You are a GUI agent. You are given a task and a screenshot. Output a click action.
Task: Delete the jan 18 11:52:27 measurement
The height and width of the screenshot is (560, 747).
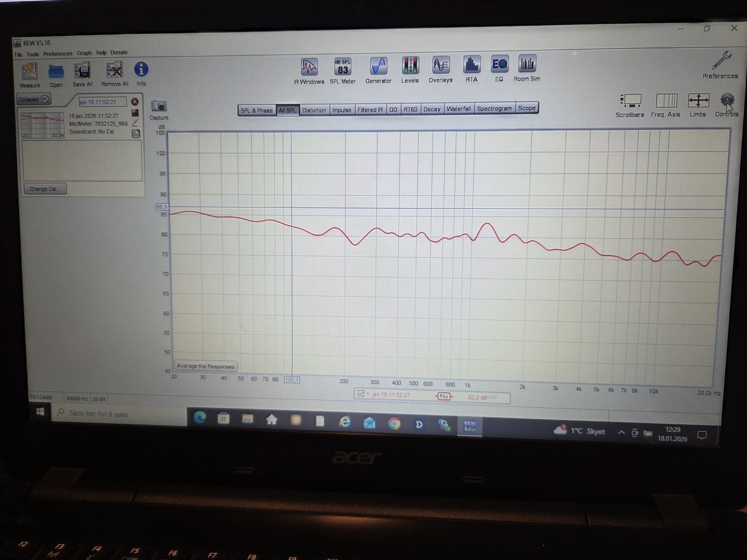click(135, 102)
